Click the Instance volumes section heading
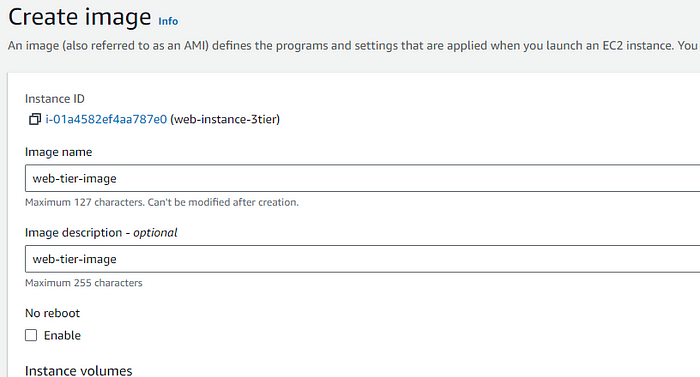 click(79, 370)
